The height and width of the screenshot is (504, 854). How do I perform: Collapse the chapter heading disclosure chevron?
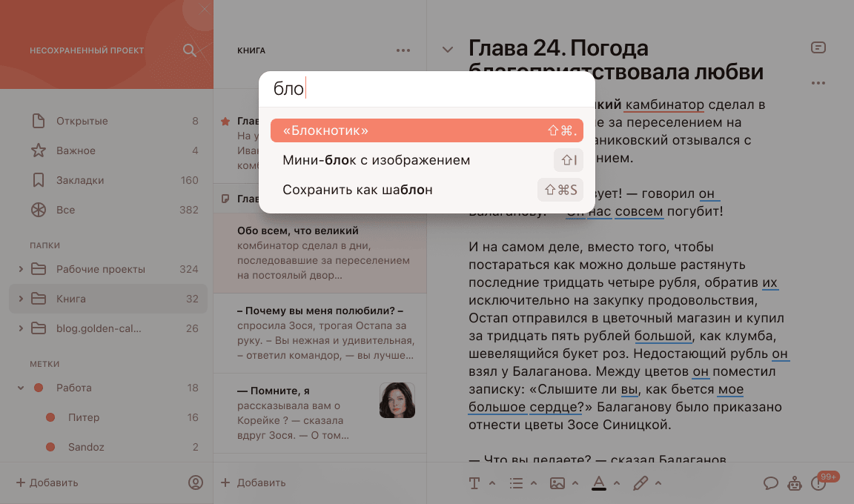pos(447,47)
